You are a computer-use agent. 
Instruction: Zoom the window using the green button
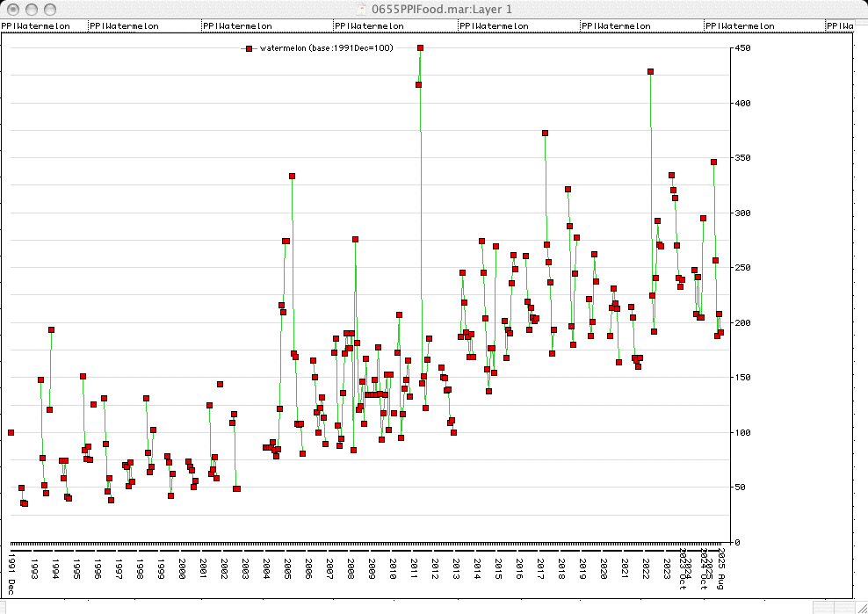coord(50,9)
